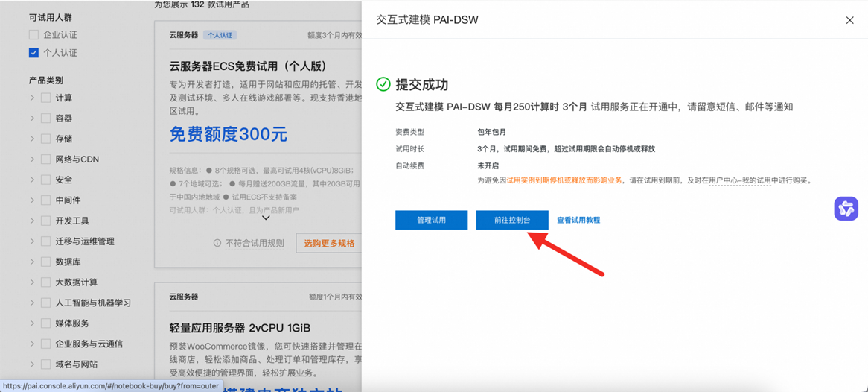Check the 存储 category checkbox

coord(46,139)
